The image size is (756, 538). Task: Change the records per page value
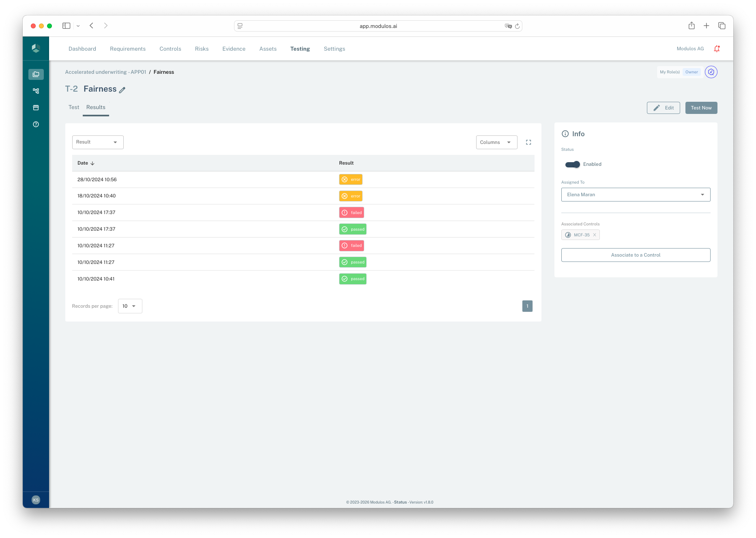pyautogui.click(x=130, y=306)
